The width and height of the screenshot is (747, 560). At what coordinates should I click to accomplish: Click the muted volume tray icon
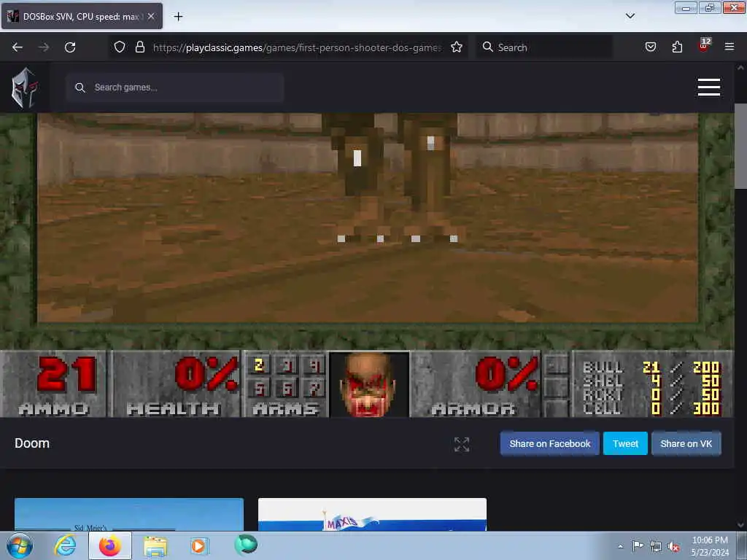click(673, 547)
